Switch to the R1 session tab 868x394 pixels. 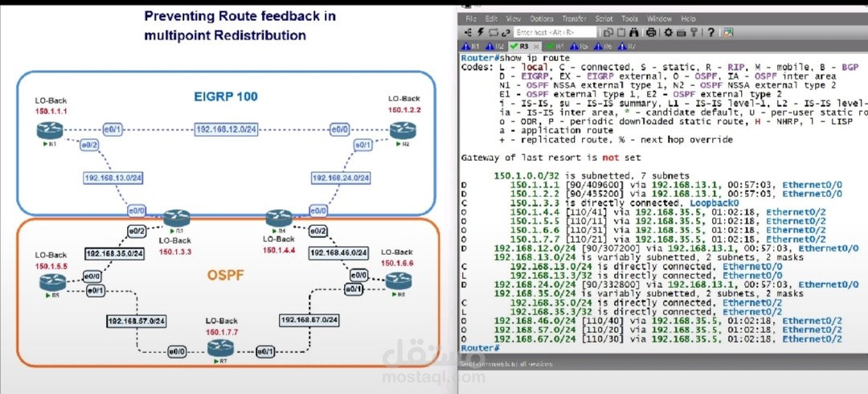click(x=470, y=46)
